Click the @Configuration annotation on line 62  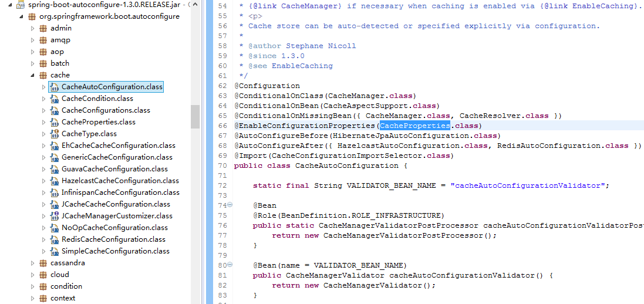[x=267, y=86]
